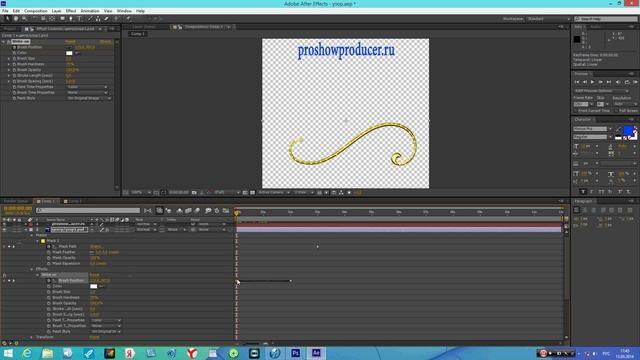The width and height of the screenshot is (640, 360).
Task: Toggle Mask Feather stopwatch in timeline
Action: (49, 252)
